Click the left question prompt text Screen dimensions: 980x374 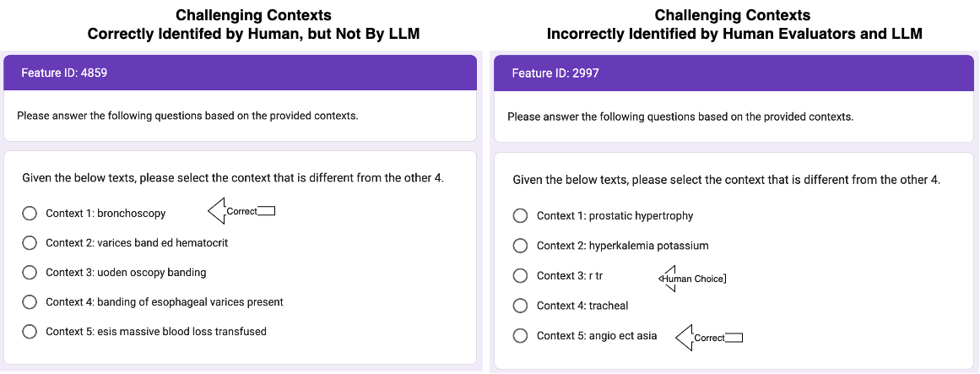(232, 178)
